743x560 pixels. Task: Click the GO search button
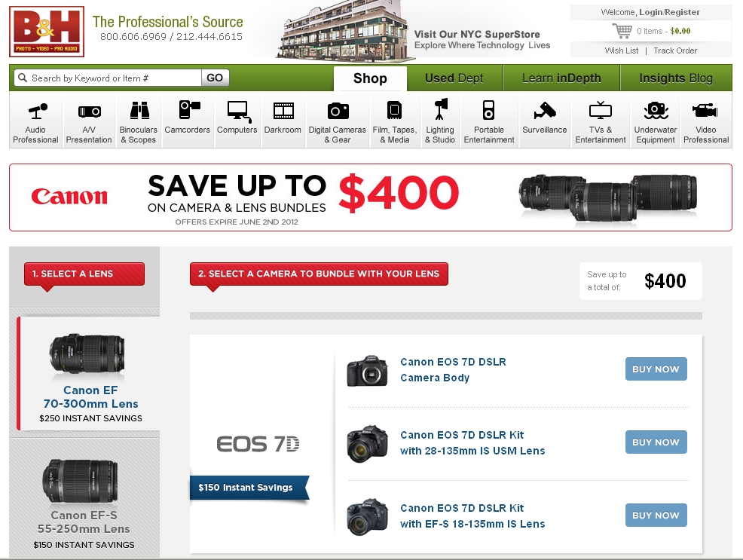215,78
